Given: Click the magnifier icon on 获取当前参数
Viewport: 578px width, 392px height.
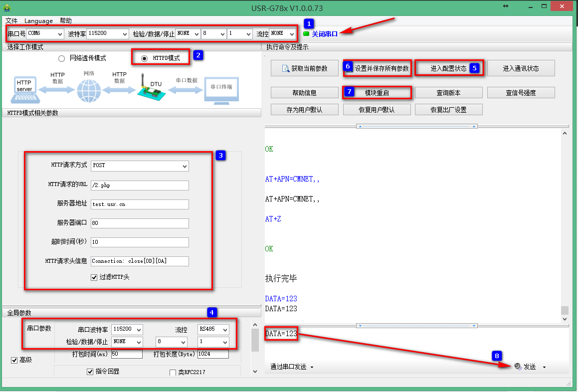Looking at the screenshot, I should 286,68.
